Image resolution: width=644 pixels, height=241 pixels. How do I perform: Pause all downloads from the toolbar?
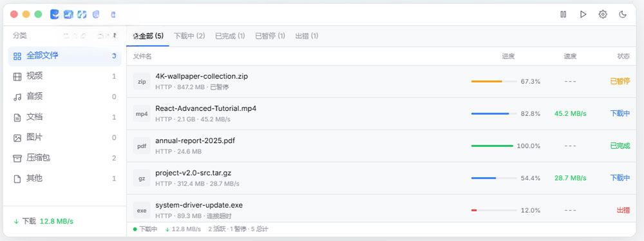point(563,14)
